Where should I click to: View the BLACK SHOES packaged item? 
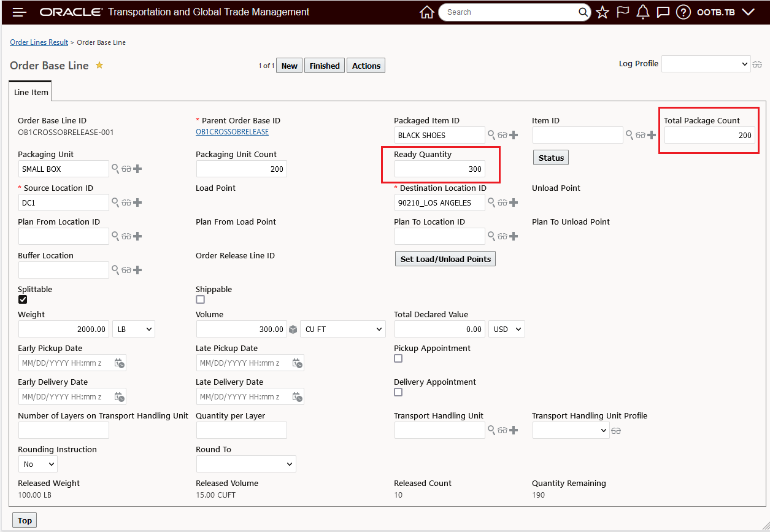(x=502, y=136)
